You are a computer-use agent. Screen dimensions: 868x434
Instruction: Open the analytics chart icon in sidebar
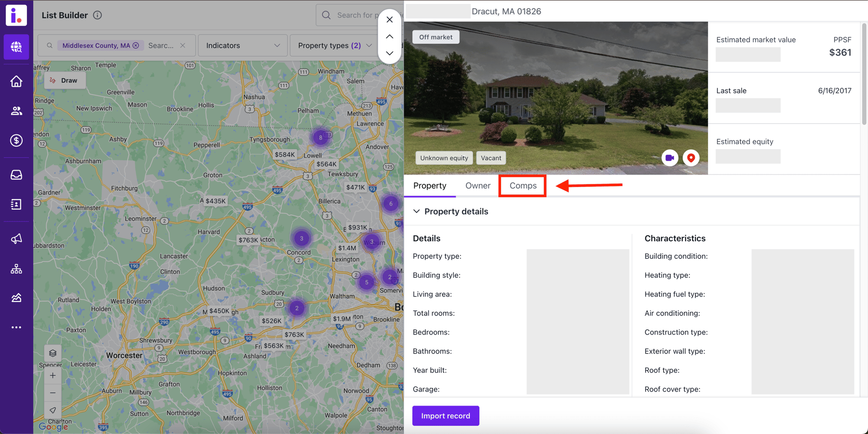point(16,298)
